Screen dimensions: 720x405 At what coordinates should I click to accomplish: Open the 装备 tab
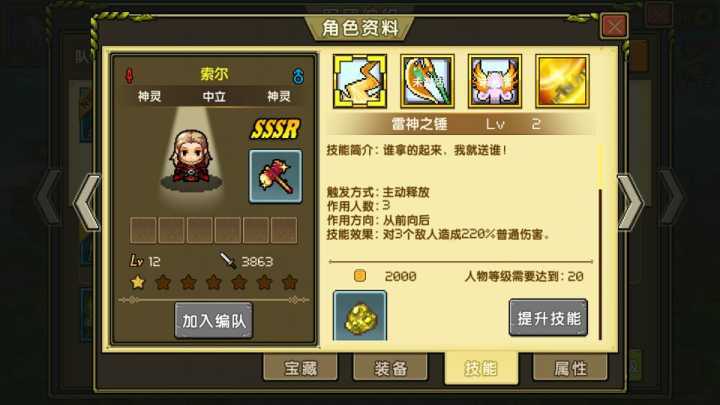[x=390, y=368]
